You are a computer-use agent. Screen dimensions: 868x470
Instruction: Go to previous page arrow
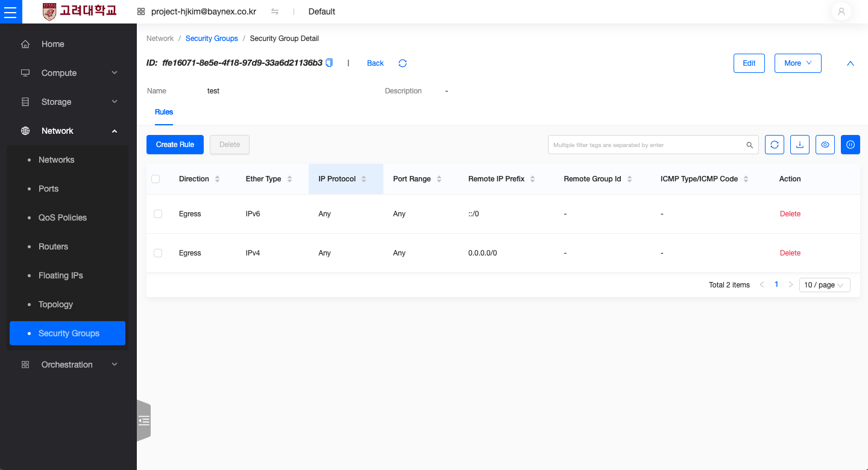click(x=762, y=285)
